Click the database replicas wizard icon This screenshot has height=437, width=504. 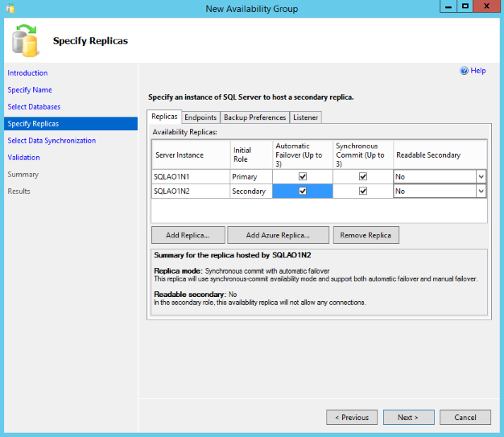(25, 40)
